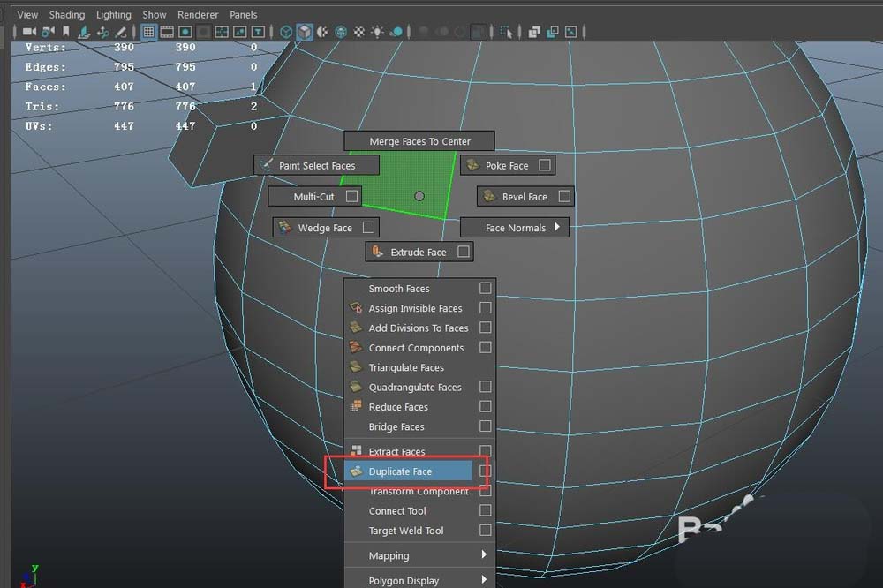Switch to wireframe display icon
This screenshot has height=588, width=883.
[x=286, y=32]
